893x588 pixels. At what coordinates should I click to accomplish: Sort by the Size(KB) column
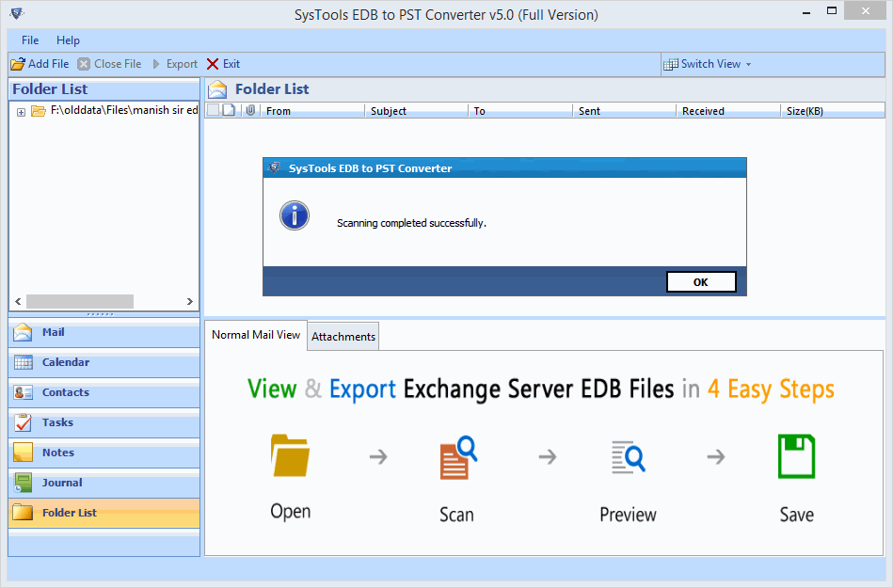833,111
